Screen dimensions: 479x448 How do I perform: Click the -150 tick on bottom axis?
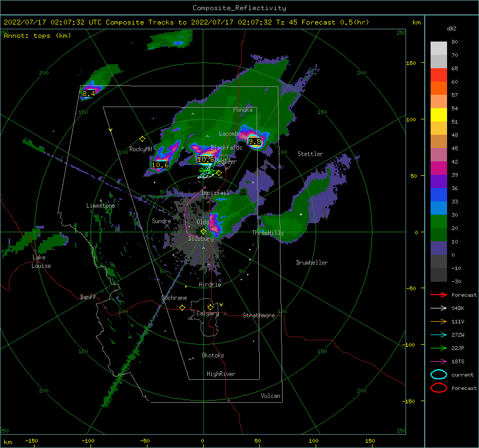[31, 441]
